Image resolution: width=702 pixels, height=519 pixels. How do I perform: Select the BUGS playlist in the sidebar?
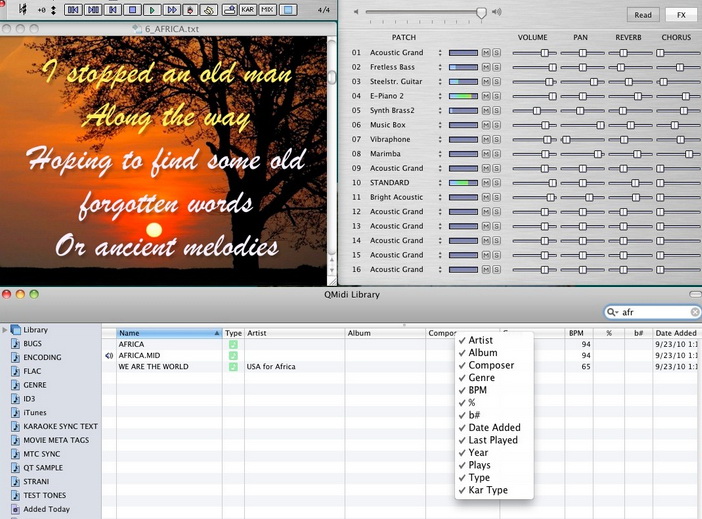[x=32, y=343]
